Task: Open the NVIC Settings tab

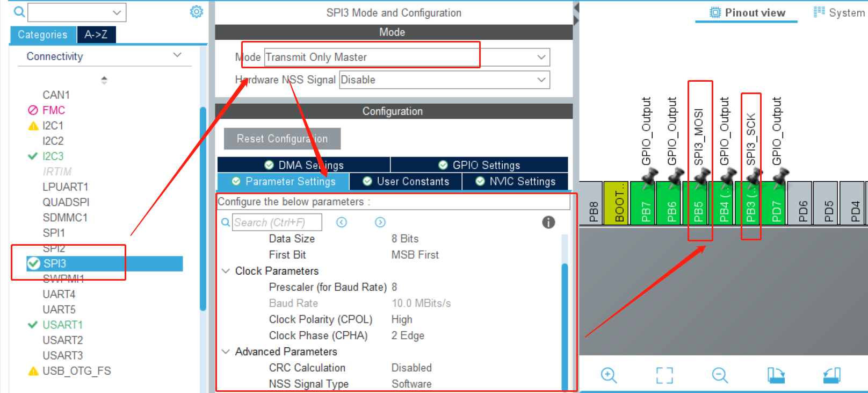Action: pos(515,181)
